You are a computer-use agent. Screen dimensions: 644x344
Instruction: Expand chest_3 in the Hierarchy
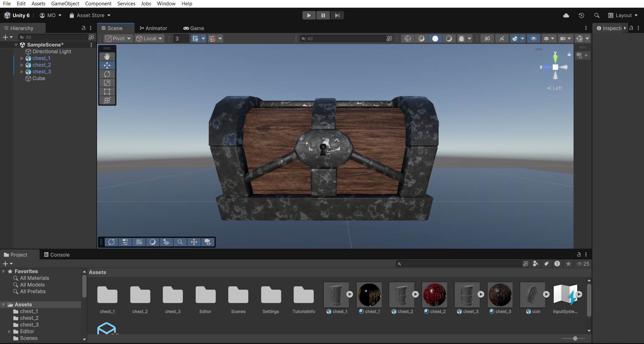pyautogui.click(x=22, y=72)
